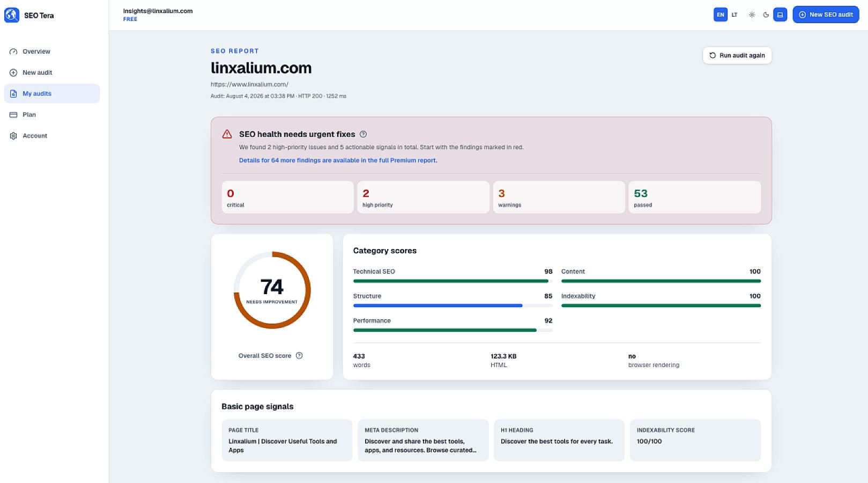Click the red warning triangle icon
Viewport: 868px width, 483px height.
tap(227, 134)
